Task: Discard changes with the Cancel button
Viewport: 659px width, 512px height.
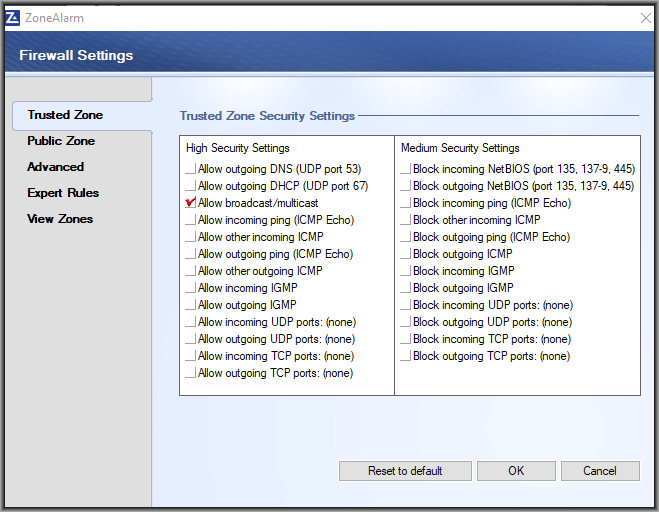Action: pyautogui.click(x=600, y=471)
